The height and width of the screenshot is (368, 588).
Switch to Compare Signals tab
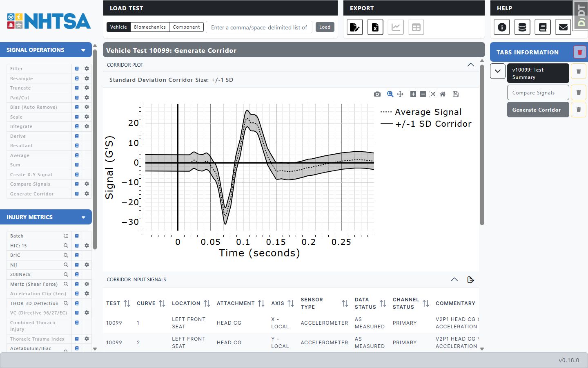tap(538, 92)
